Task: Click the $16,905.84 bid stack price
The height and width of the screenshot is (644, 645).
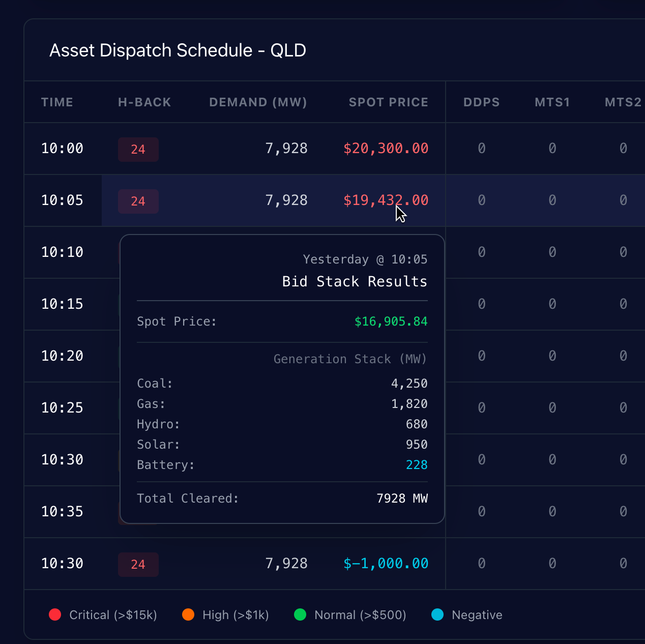Action: coord(391,321)
